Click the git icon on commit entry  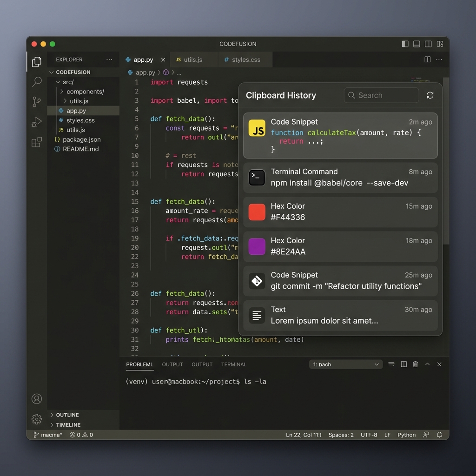click(x=257, y=281)
